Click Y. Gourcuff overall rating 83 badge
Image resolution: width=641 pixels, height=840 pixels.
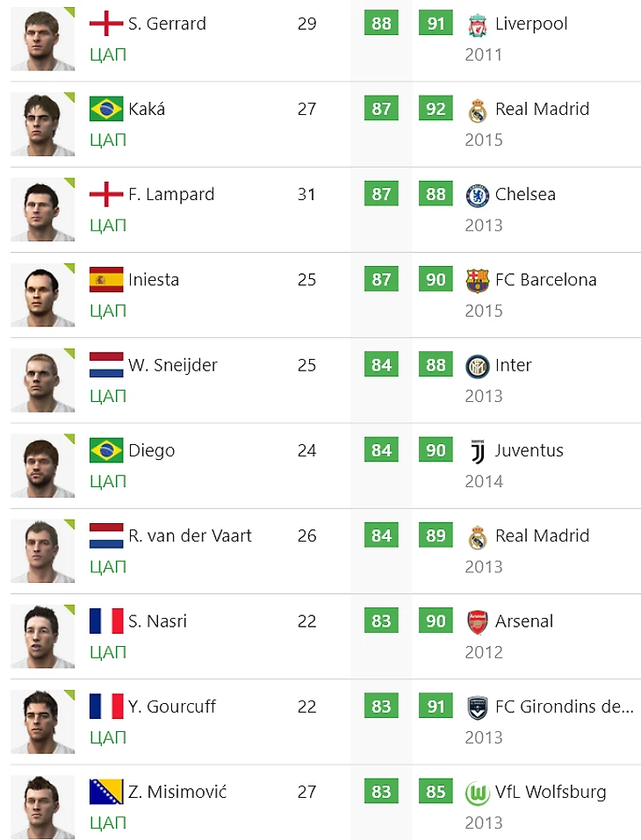tap(381, 706)
